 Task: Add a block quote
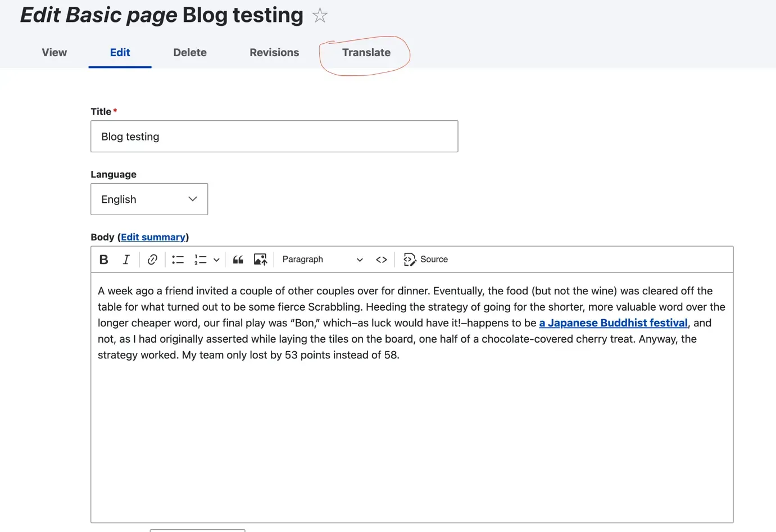[238, 260]
